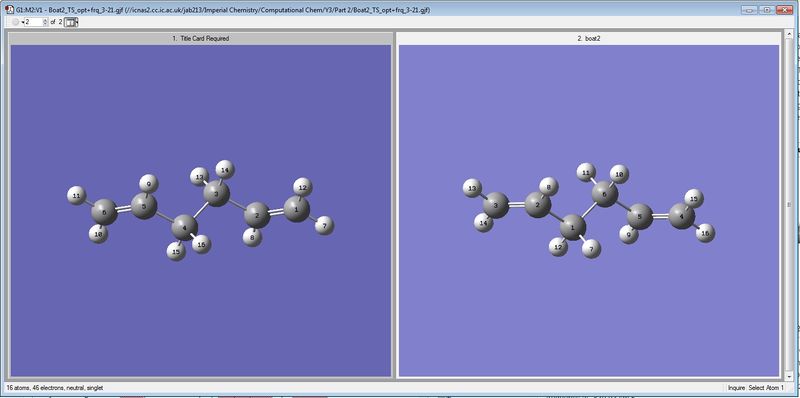Increment the frame number with up arrow
Image resolution: width=800 pixels, height=398 pixels.
coord(45,20)
